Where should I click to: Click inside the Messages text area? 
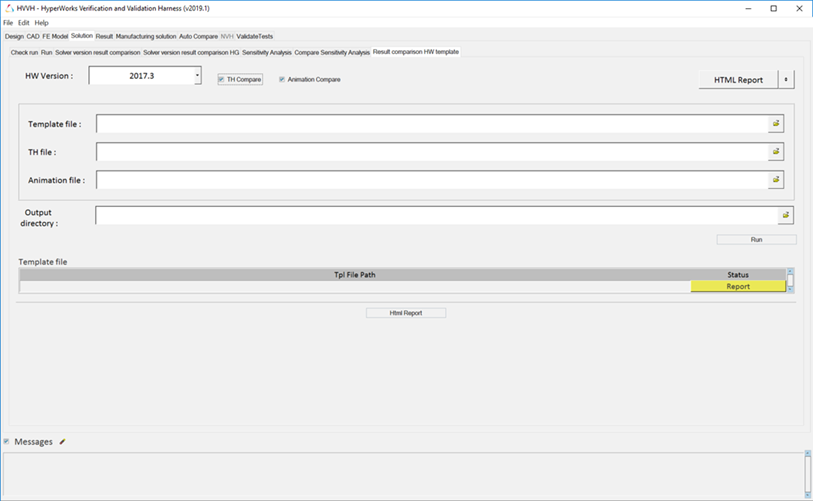coord(403,475)
